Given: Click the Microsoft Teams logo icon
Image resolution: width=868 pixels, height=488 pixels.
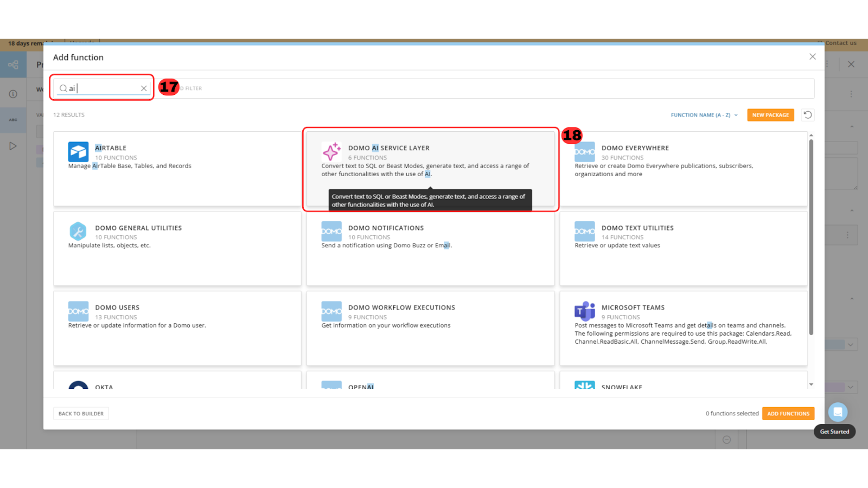Looking at the screenshot, I should point(584,311).
